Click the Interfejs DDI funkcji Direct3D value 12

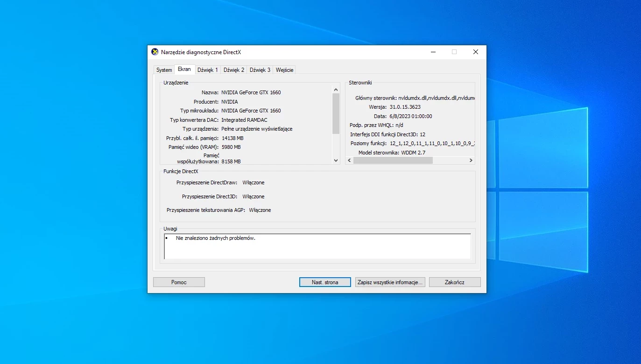(x=423, y=134)
